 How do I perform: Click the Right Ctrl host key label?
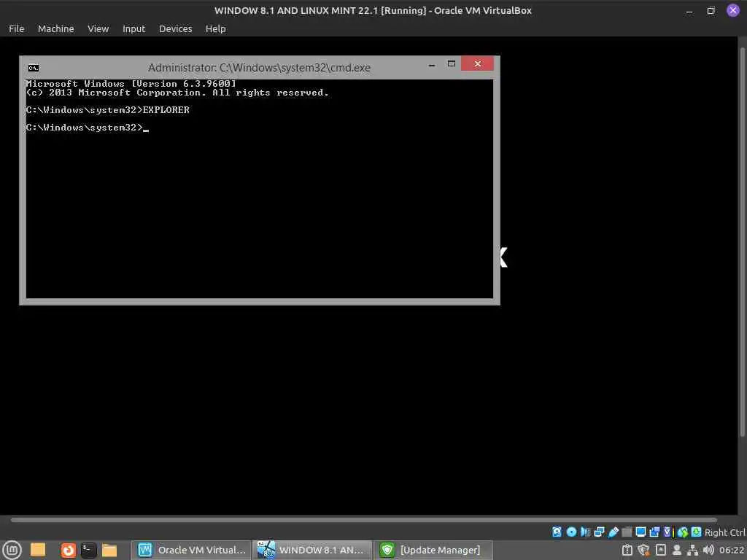coord(724,532)
